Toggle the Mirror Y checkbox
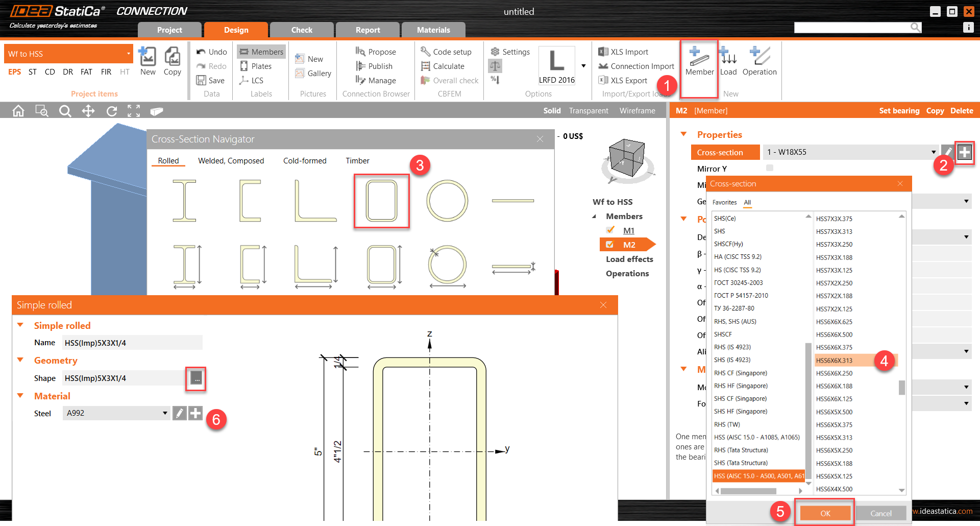This screenshot has height=526, width=980. (x=769, y=168)
